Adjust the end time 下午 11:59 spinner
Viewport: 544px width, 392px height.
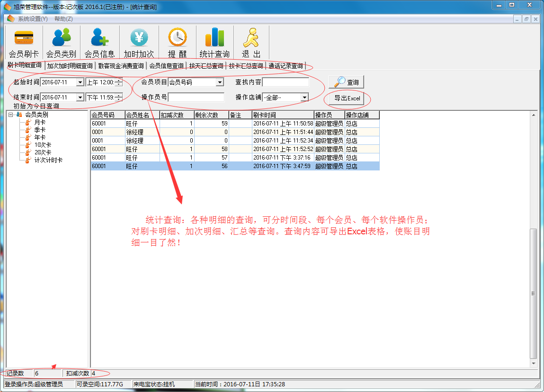[119, 98]
